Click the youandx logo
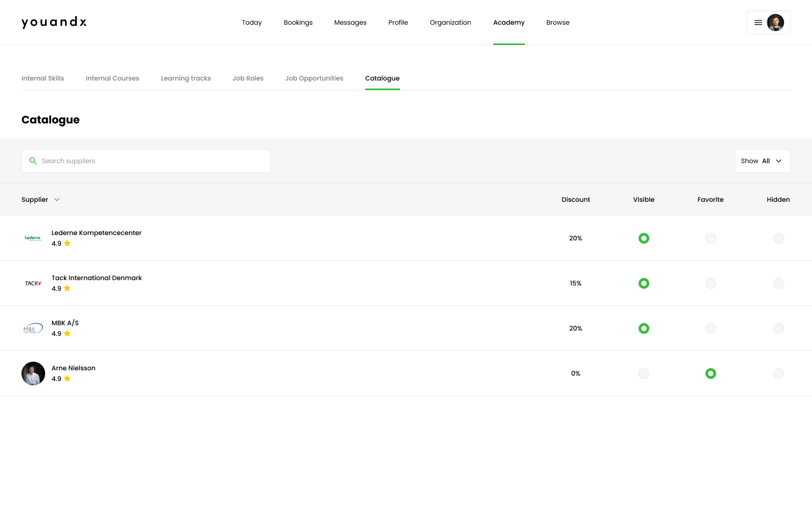This screenshot has height=527, width=812. [54, 23]
